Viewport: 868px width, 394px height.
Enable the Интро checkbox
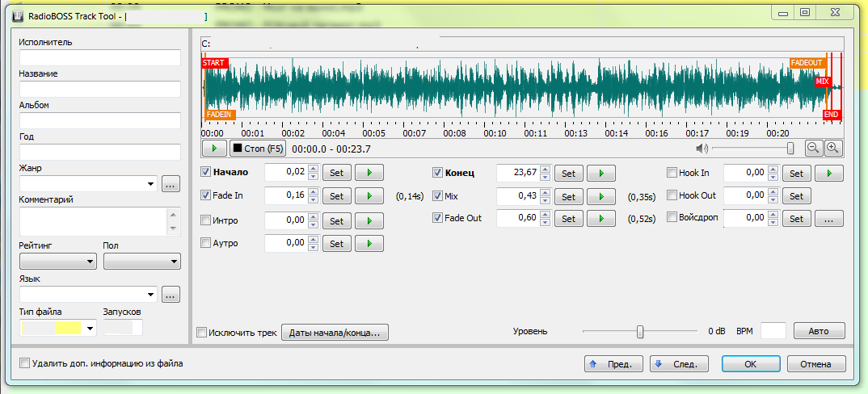[205, 220]
